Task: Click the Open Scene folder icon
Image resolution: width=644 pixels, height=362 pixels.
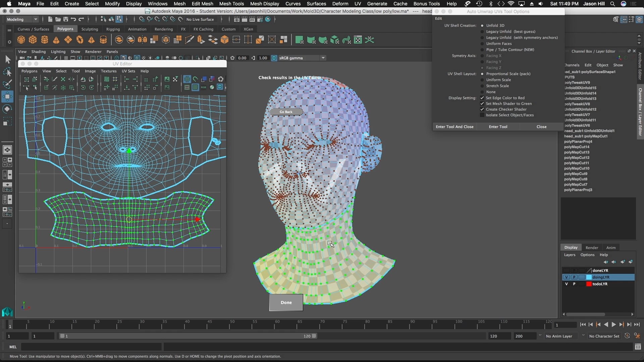Action: coord(58,19)
